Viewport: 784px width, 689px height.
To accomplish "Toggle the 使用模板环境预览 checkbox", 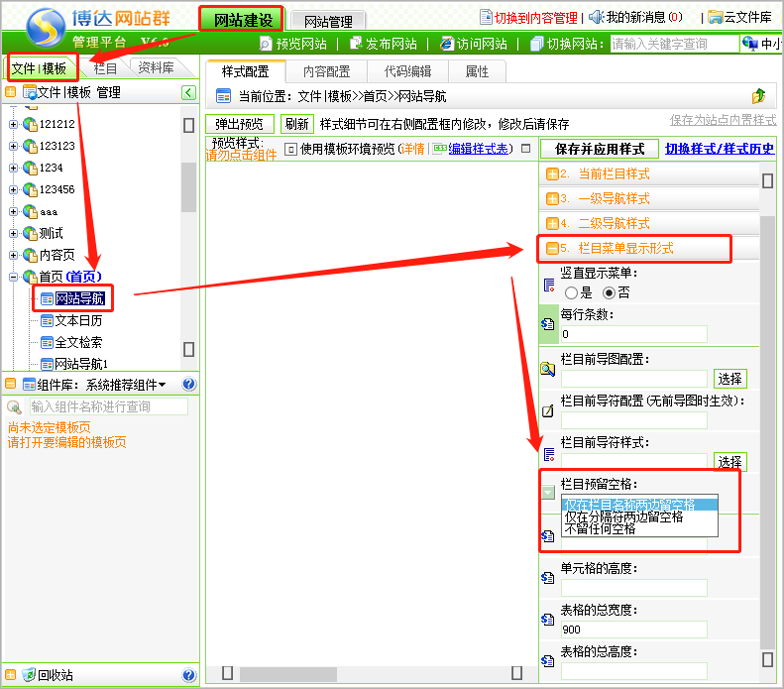I will click(290, 149).
